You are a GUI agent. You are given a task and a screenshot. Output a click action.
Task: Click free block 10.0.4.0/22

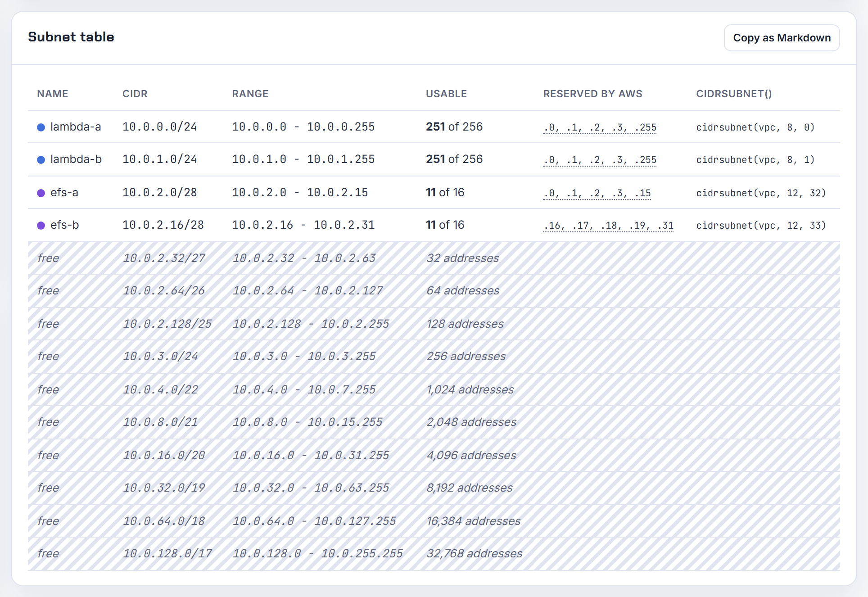(434, 389)
